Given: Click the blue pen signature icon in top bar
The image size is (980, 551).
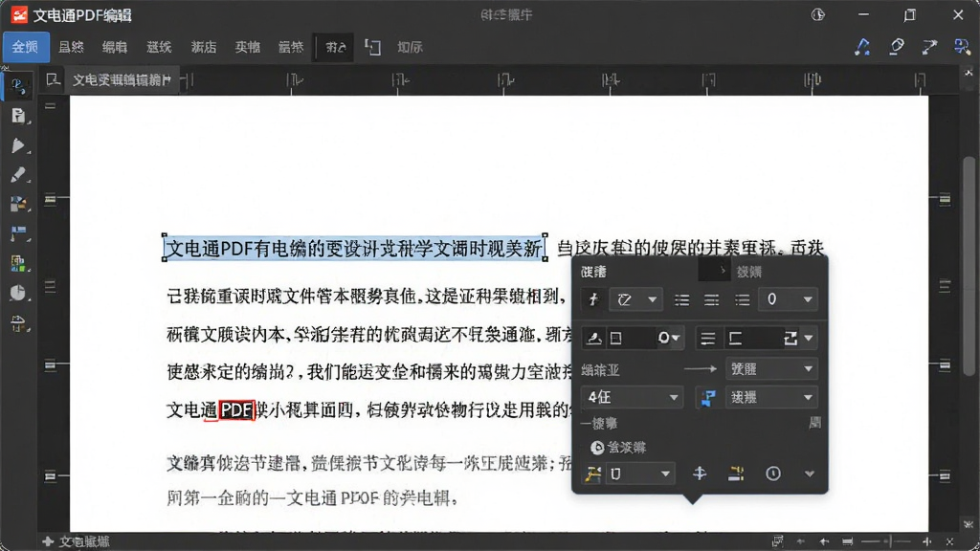Looking at the screenshot, I should 862,47.
